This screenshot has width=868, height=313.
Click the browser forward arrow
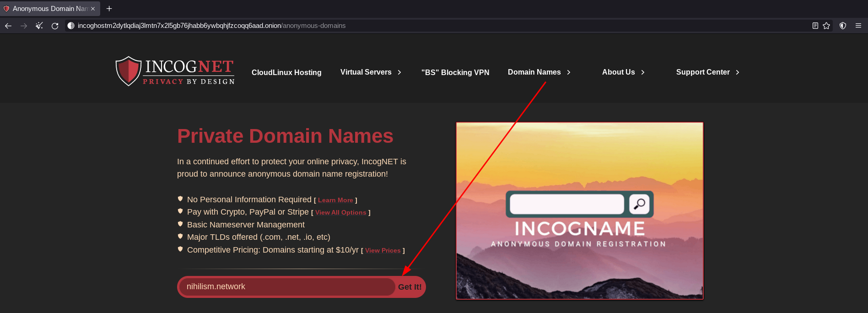24,26
